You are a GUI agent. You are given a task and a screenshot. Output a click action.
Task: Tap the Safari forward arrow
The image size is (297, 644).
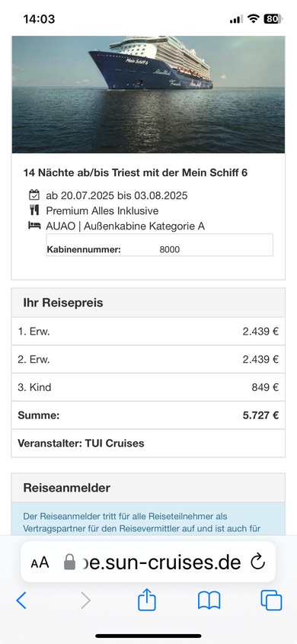(85, 601)
